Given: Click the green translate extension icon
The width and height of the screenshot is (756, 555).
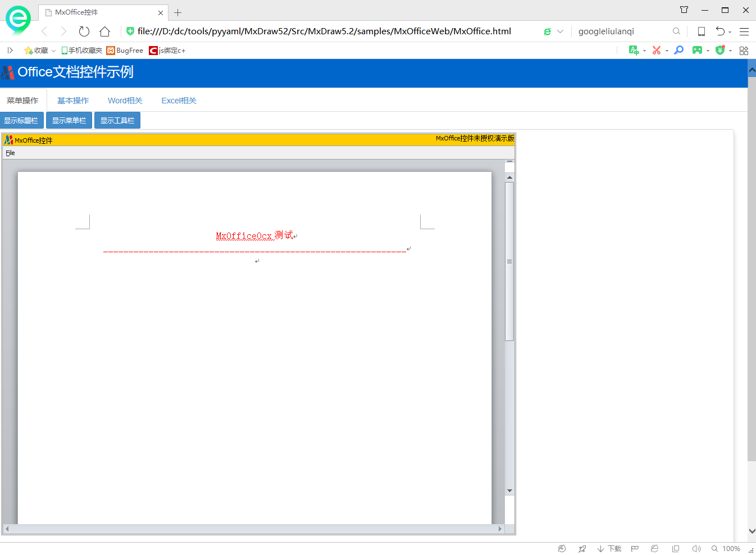Looking at the screenshot, I should pos(634,50).
